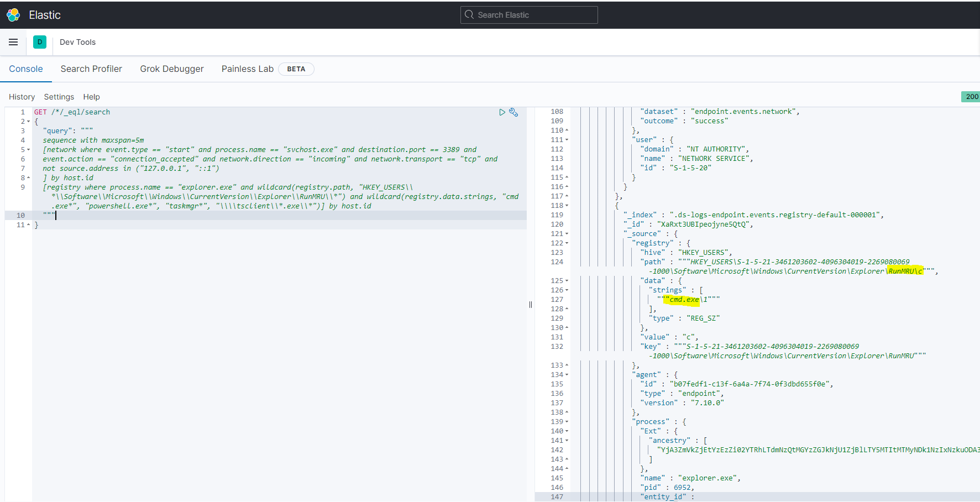Viewport: 980px width, 502px height.
Task: Click the Elastic logo
Action: (13, 14)
